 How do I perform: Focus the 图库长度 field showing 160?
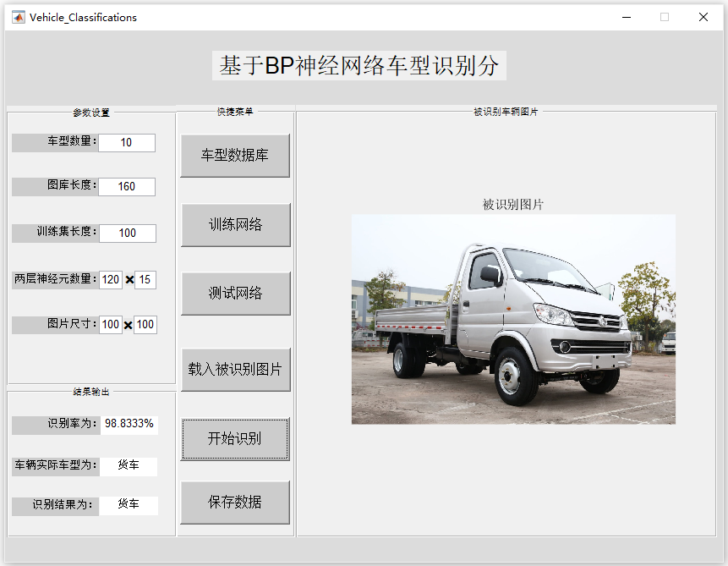(127, 187)
